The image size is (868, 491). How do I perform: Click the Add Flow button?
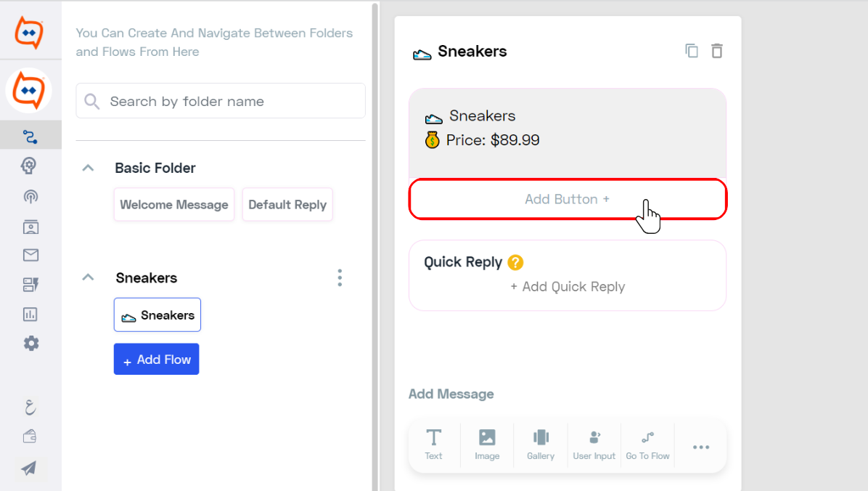point(156,359)
